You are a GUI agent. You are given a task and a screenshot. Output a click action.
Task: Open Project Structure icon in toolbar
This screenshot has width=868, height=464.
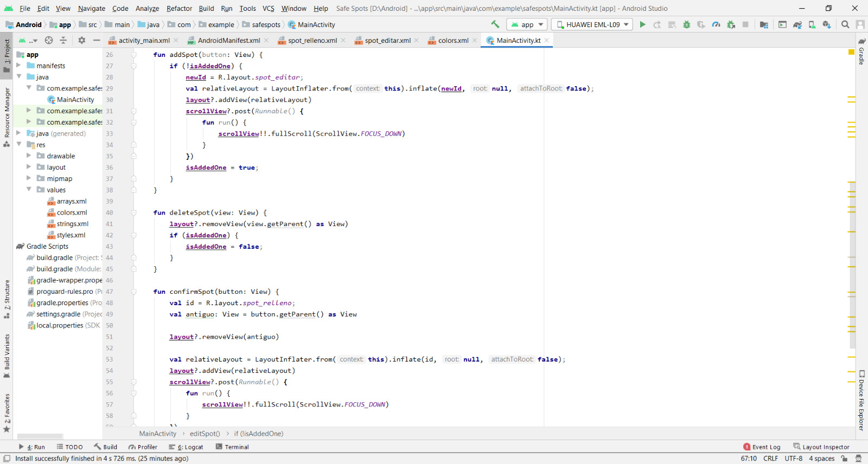click(x=764, y=24)
